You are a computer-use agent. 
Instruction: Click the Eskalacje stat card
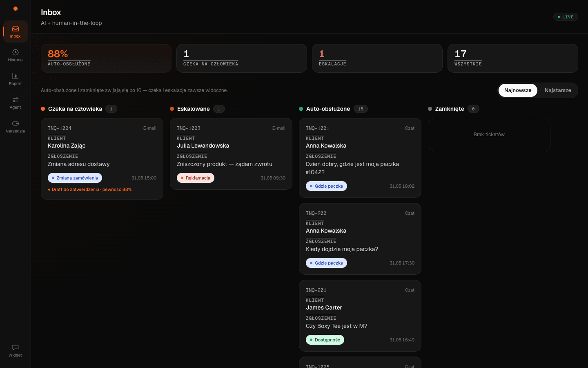tap(377, 58)
